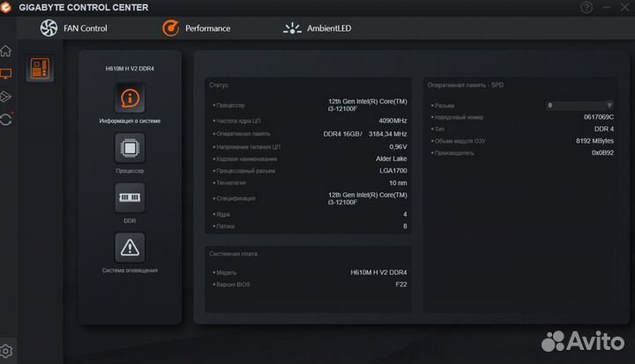
Task: Open the FAN Control tab
Action: [x=74, y=28]
